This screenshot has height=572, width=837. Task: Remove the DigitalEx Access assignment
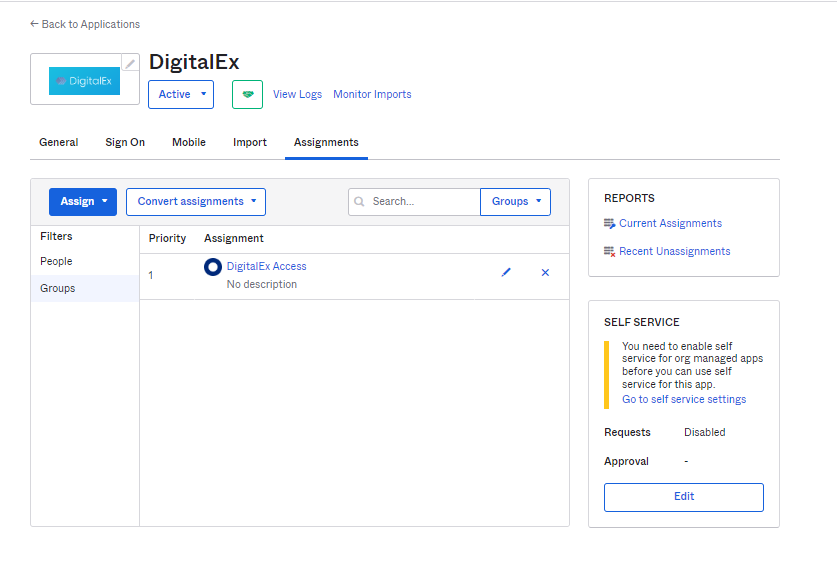[x=545, y=273]
